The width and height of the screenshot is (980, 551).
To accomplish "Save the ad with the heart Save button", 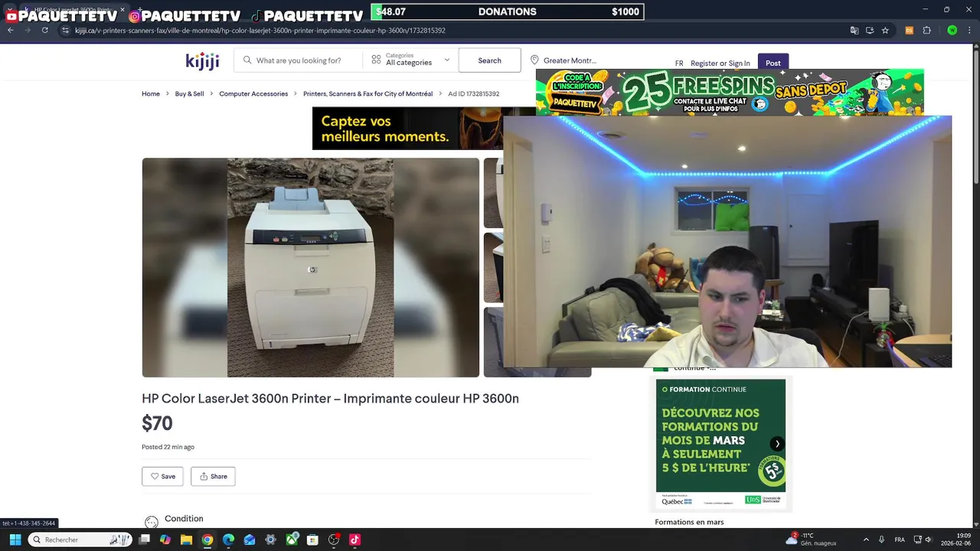I will click(162, 476).
